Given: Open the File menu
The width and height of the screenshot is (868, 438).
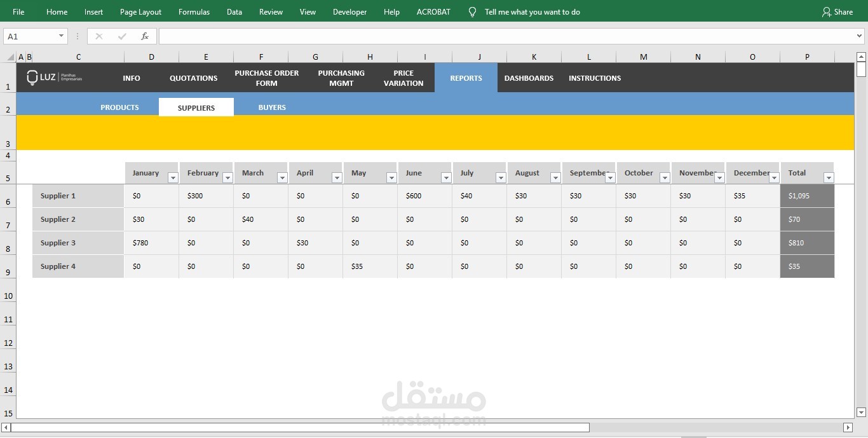Looking at the screenshot, I should point(18,11).
